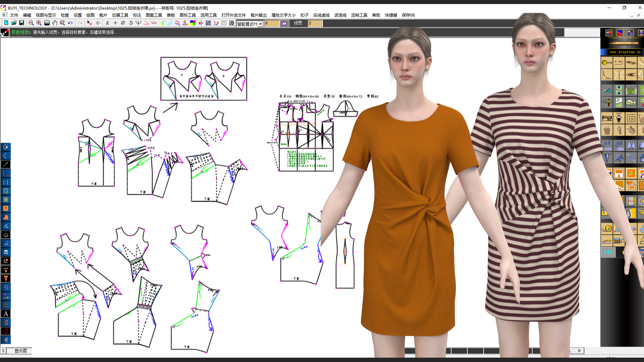Viewport: 644px width, 362px height.
Task: Open the 编辑 menu
Action: [27, 15]
